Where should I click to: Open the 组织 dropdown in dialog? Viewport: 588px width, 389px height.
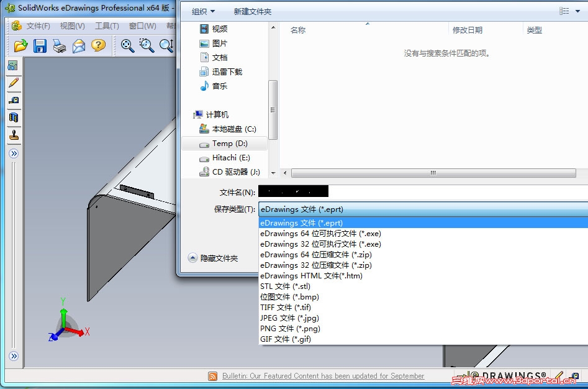(203, 12)
